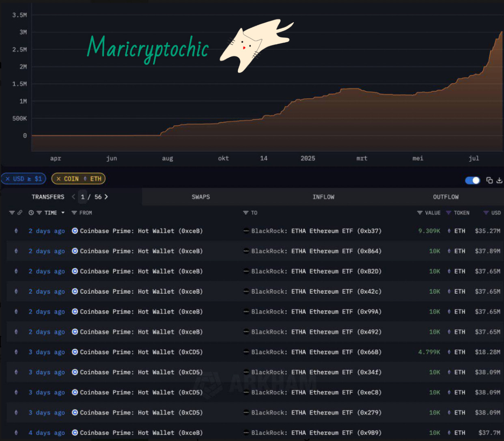Toggle the blue switch above the table
The image size is (504, 441).
click(x=472, y=180)
